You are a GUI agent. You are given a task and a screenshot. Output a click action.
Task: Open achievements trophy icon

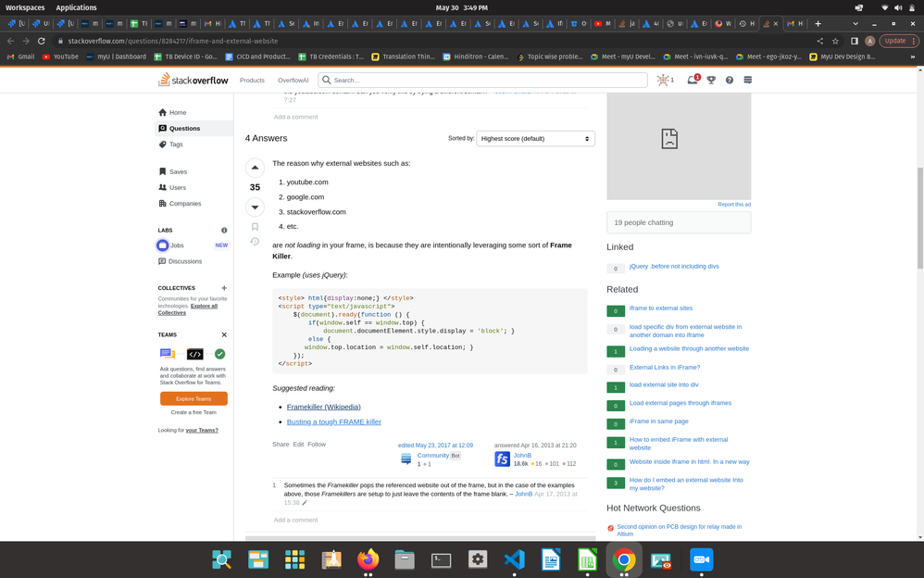(x=711, y=81)
